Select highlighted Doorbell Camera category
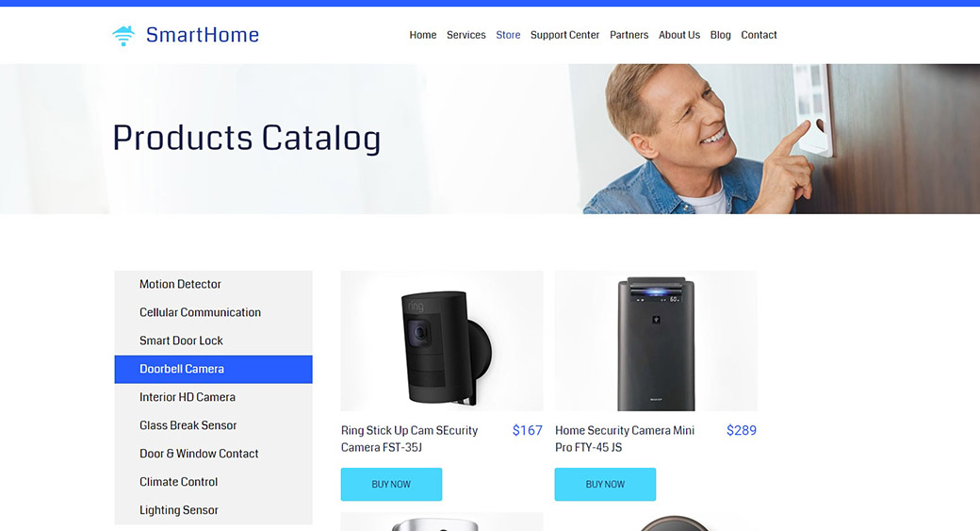This screenshot has height=531, width=980. click(213, 369)
